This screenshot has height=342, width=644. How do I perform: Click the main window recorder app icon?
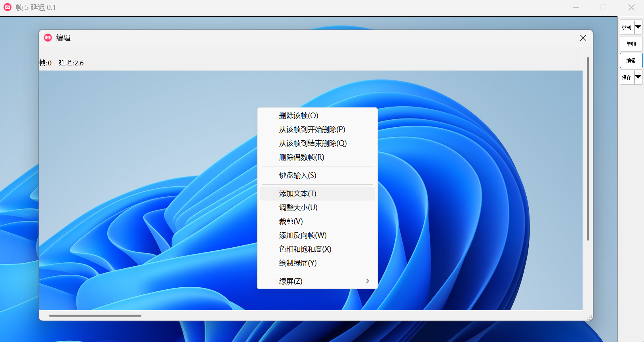8,7
